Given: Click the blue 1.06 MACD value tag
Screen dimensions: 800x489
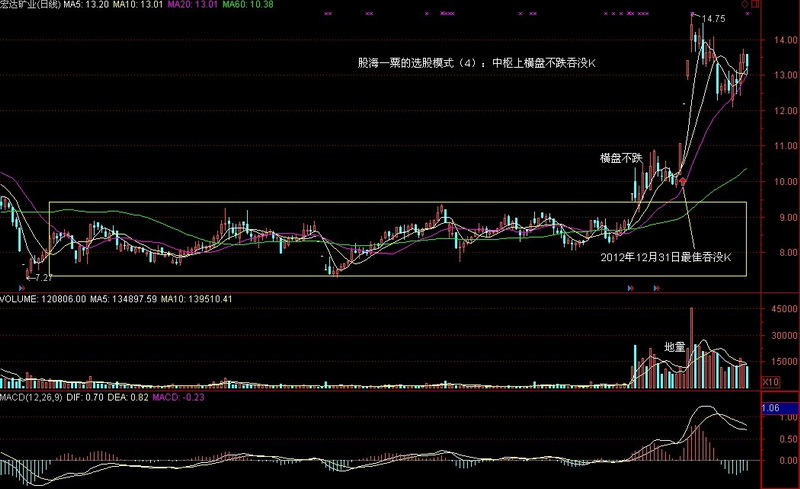Looking at the screenshot, I should 771,409.
